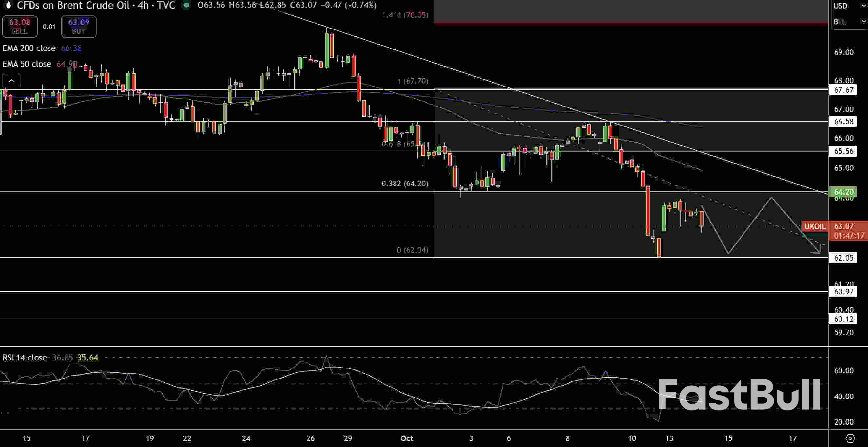868x447 pixels.
Task: Click the Brent Crude Oil droplet symbol icon
Action: coord(8,5)
